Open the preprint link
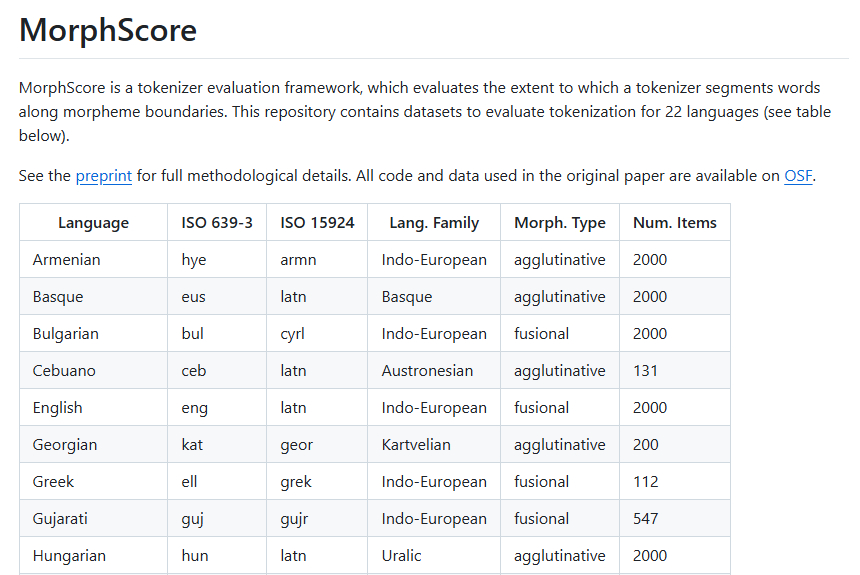 click(x=103, y=176)
